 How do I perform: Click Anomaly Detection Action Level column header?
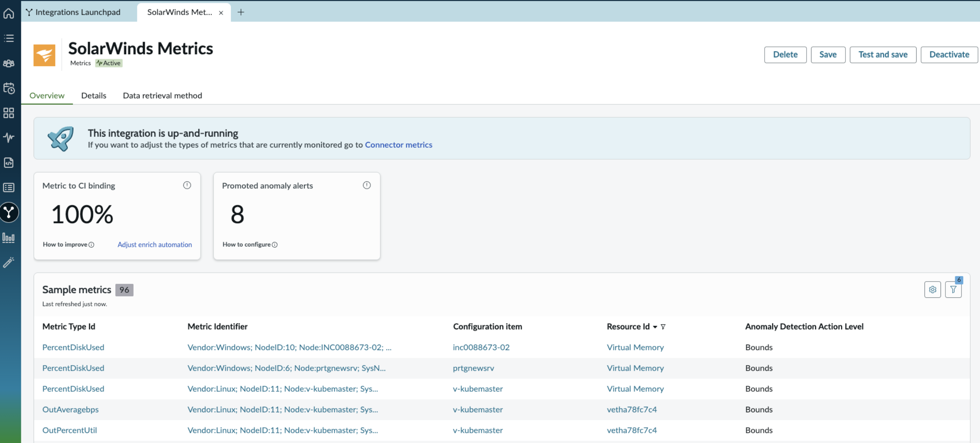pos(804,327)
